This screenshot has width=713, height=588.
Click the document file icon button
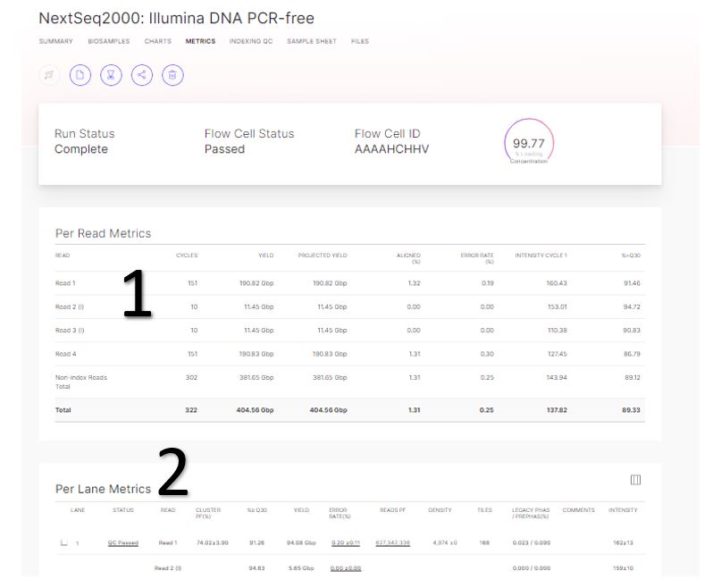80,75
